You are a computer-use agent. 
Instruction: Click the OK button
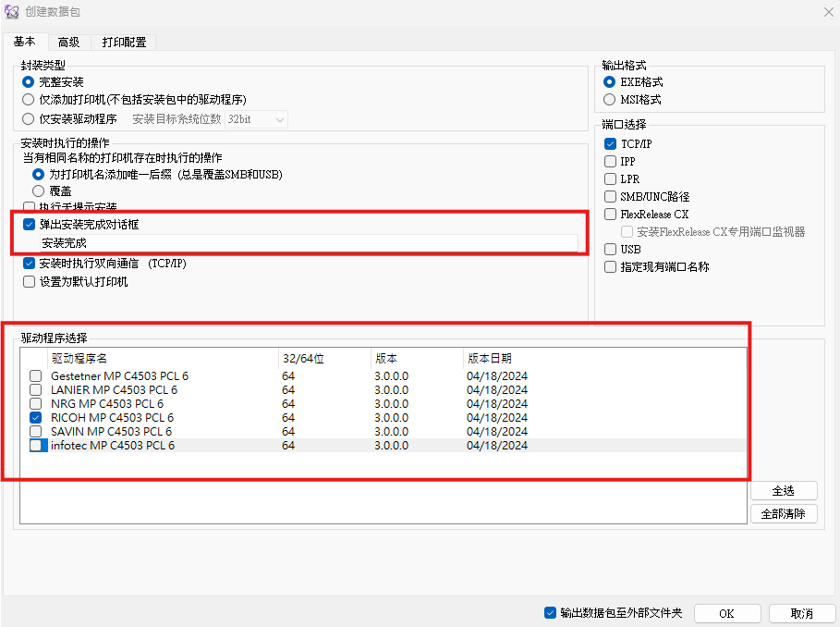[x=727, y=614]
